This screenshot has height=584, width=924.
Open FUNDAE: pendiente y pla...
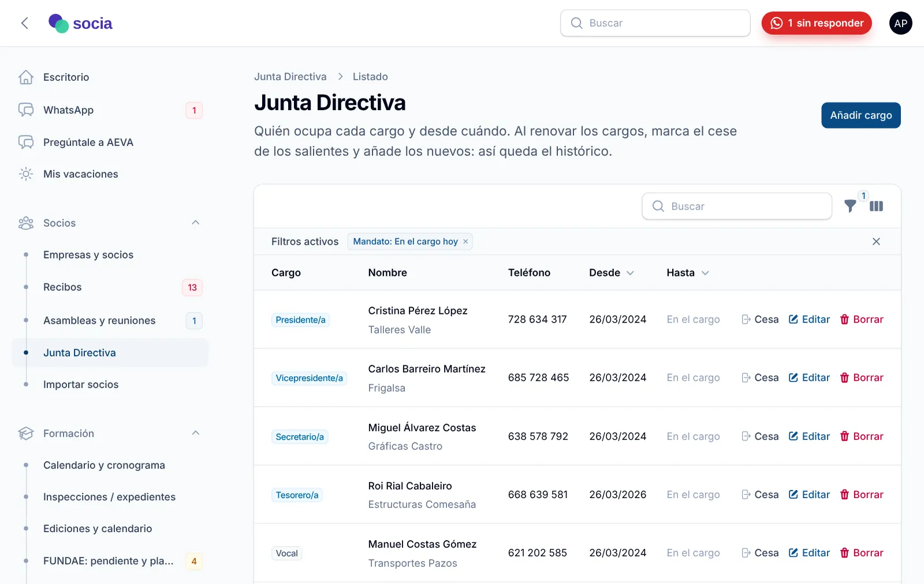(x=110, y=561)
